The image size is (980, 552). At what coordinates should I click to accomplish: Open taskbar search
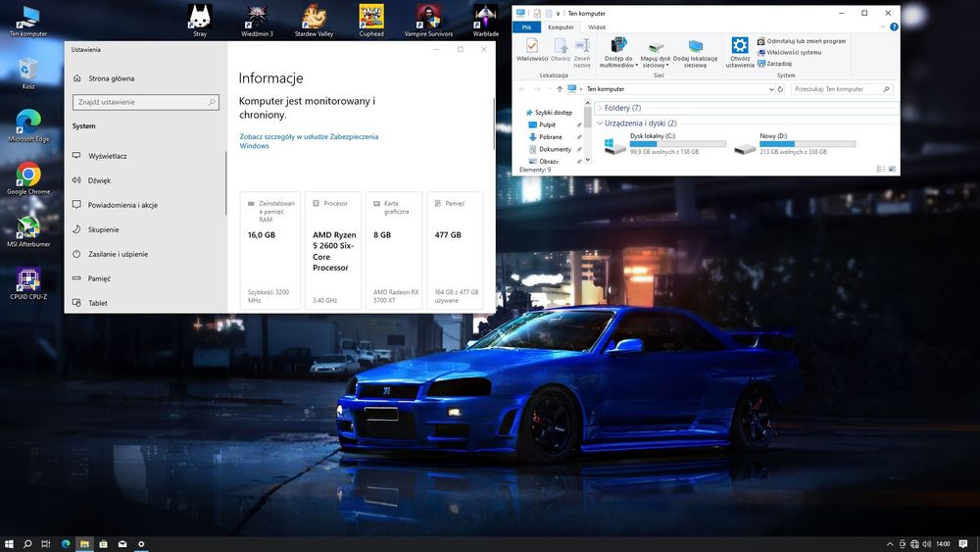click(27, 544)
